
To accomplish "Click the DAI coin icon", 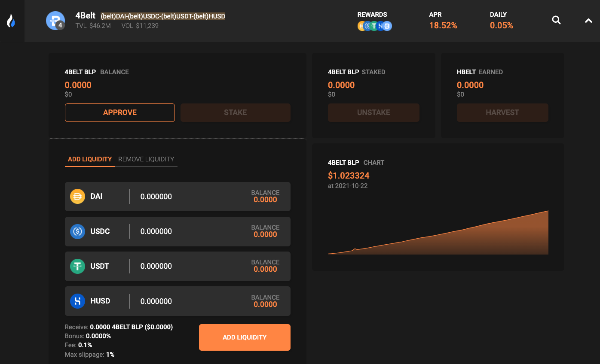I will point(77,197).
